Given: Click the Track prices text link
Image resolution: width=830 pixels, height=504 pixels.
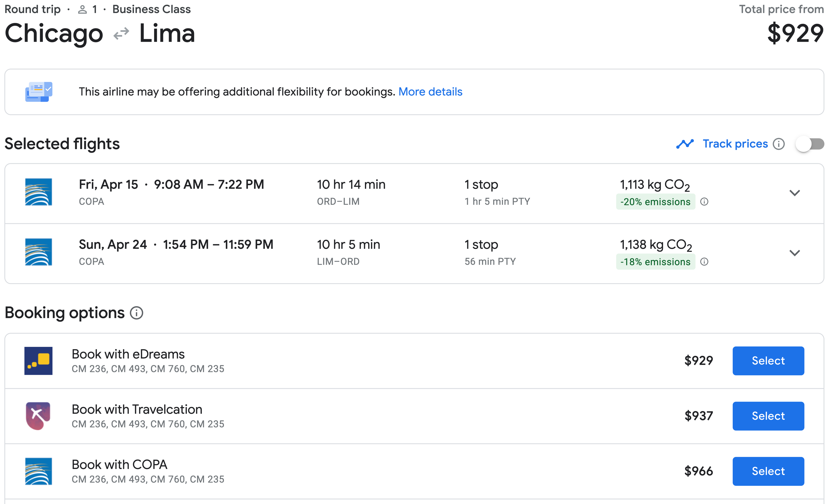Looking at the screenshot, I should [735, 144].
